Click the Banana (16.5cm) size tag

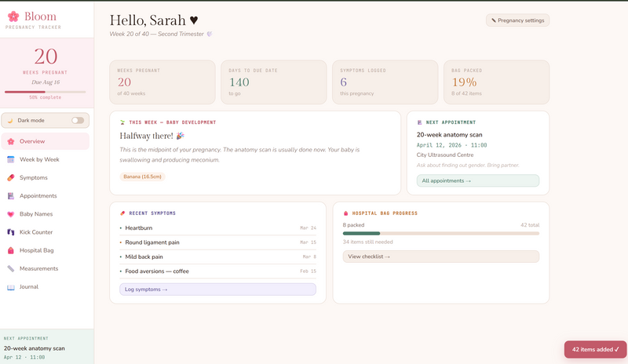(x=142, y=177)
